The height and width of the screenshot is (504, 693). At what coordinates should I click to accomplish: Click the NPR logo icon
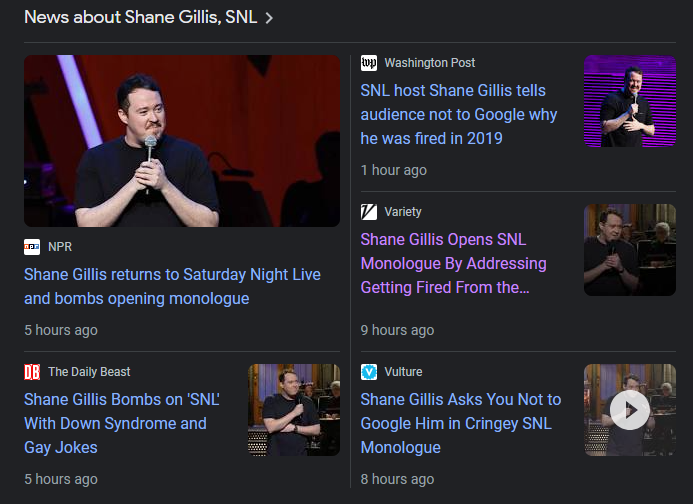coord(32,247)
